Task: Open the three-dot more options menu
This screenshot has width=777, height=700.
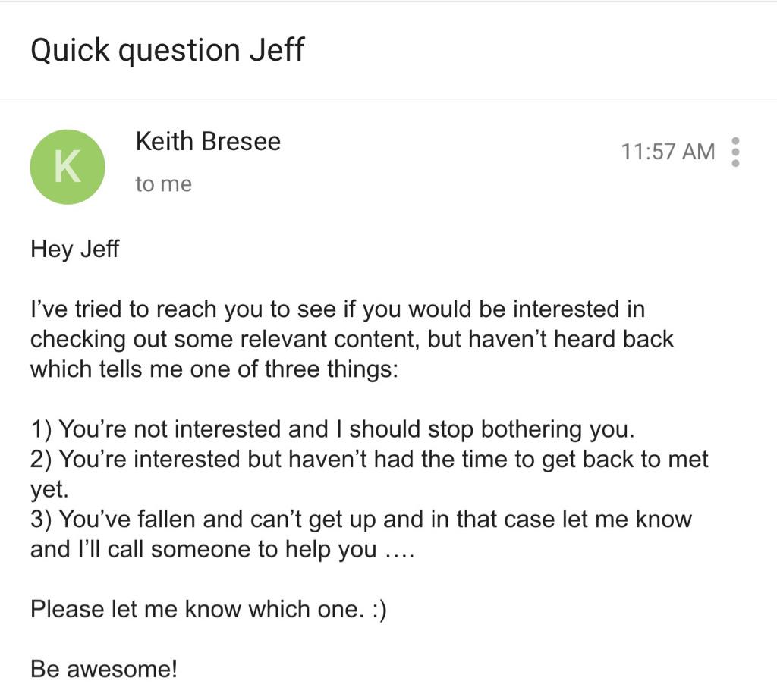Action: [734, 152]
